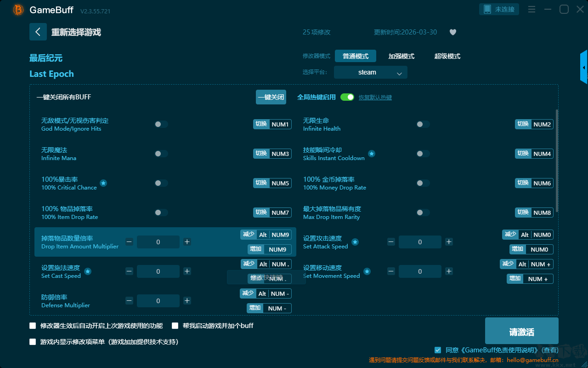Click 恢复默认热键 restore hotkeys link
This screenshot has height=368, width=588.
click(375, 98)
